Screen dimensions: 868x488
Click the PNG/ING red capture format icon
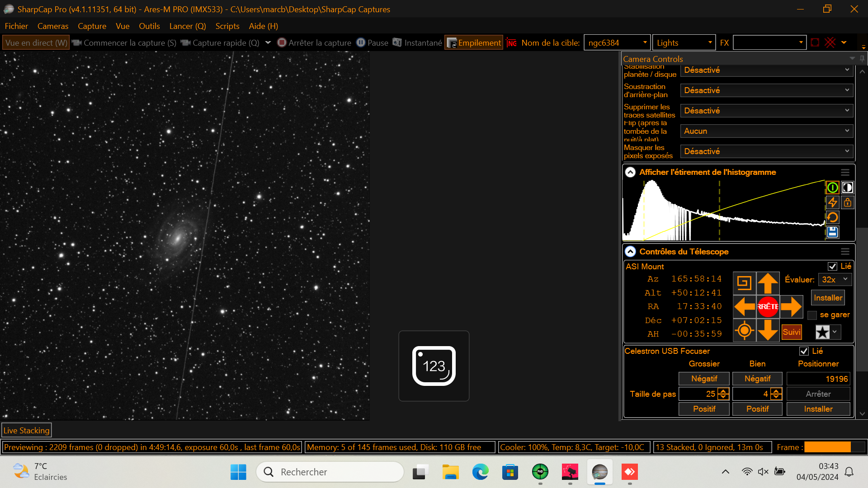point(511,43)
